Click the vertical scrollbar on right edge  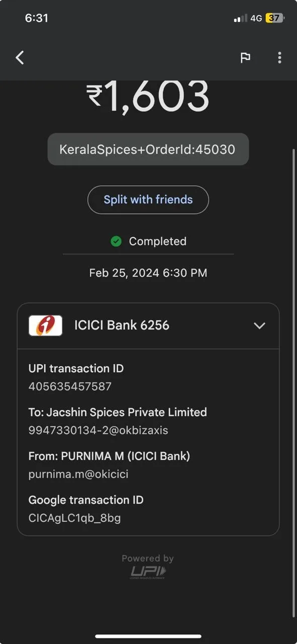tap(294, 382)
